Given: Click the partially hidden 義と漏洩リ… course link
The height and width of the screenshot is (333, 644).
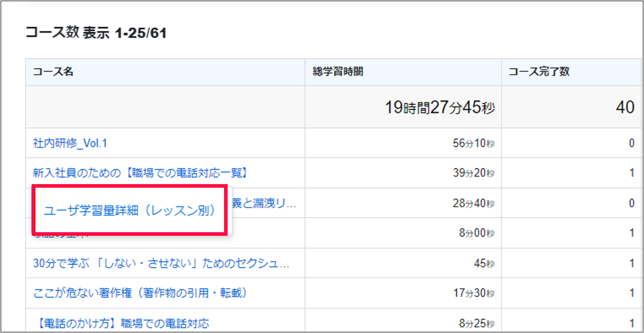Looking at the screenshot, I should (264, 203).
